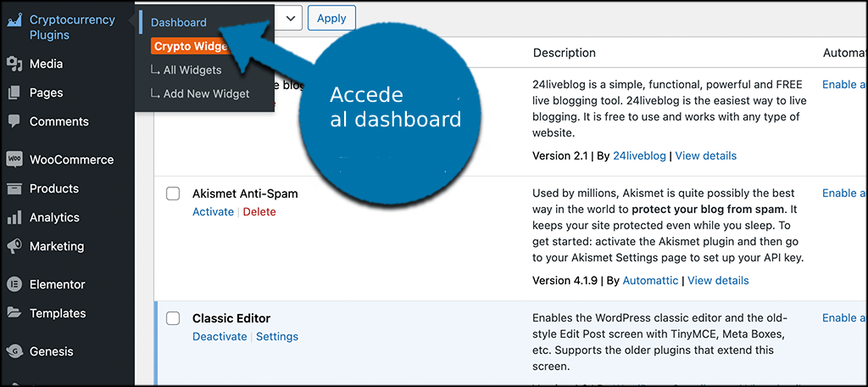Open Classic Editor Settings link
Image resolution: width=868 pixels, height=387 pixels.
click(x=277, y=337)
